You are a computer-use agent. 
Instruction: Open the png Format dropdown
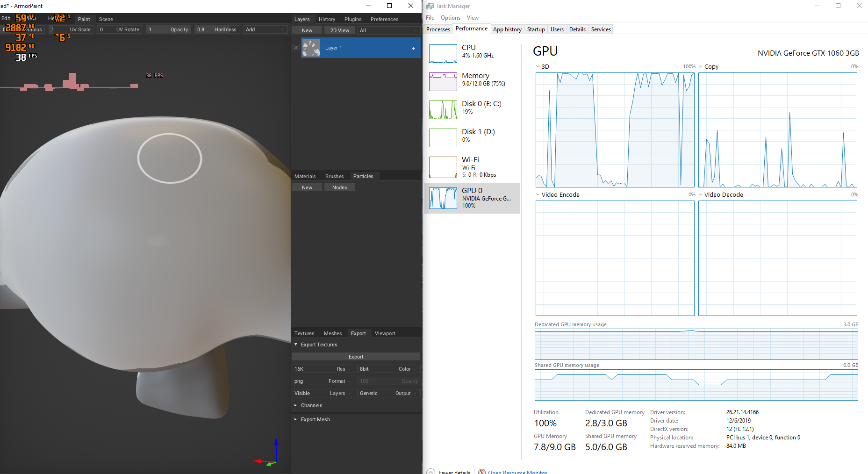[x=323, y=381]
